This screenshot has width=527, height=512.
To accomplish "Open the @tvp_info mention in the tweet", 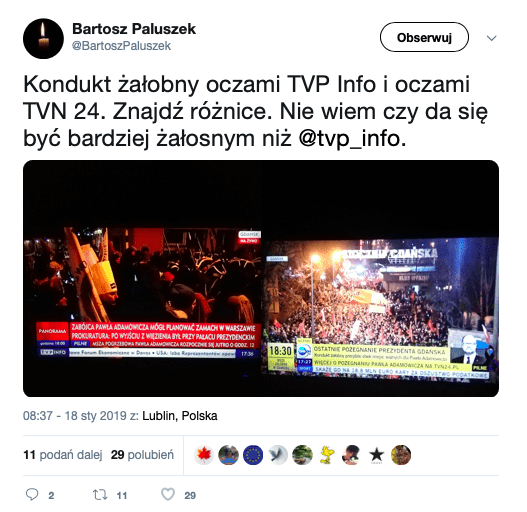I will (x=353, y=139).
